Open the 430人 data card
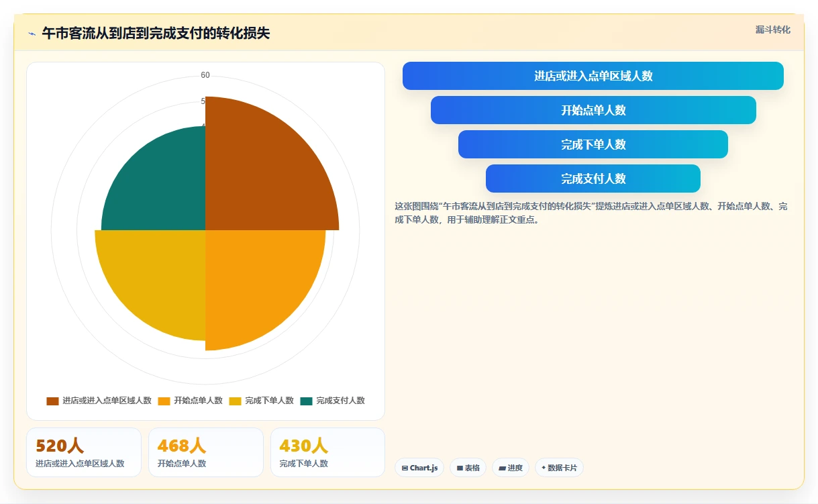 [328, 452]
